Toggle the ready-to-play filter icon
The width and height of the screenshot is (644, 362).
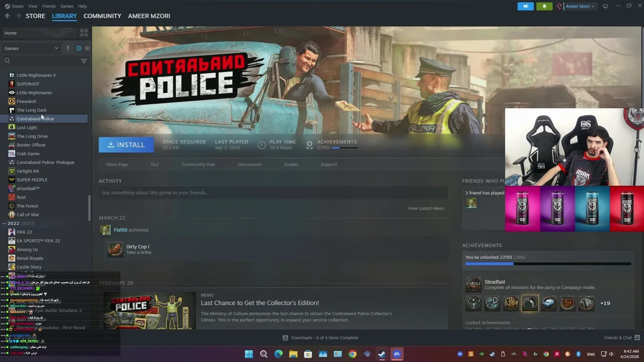pyautogui.click(x=87, y=48)
